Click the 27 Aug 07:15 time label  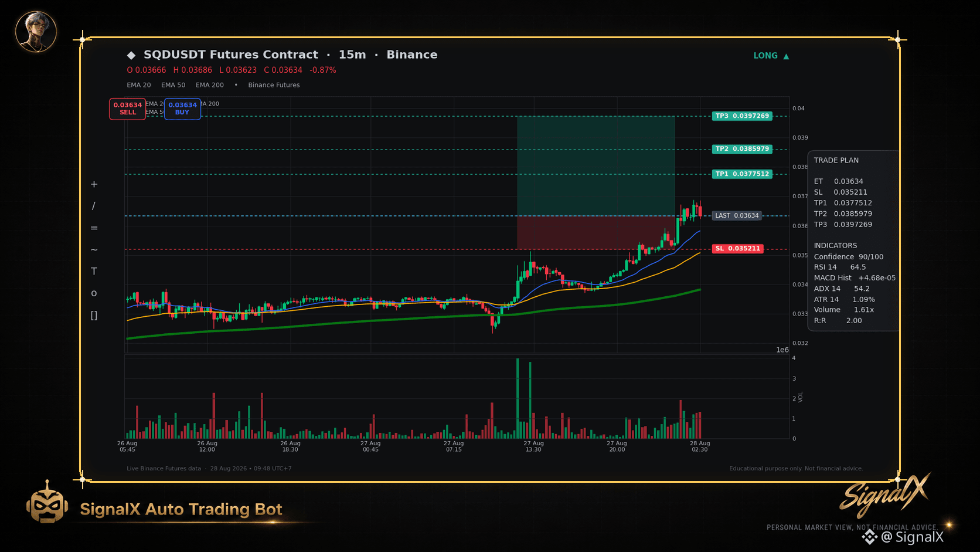click(454, 446)
